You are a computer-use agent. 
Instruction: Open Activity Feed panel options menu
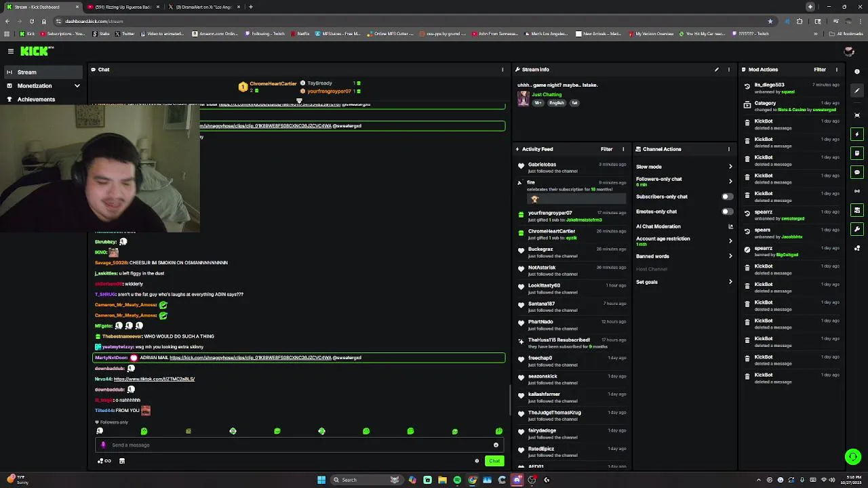(x=623, y=149)
